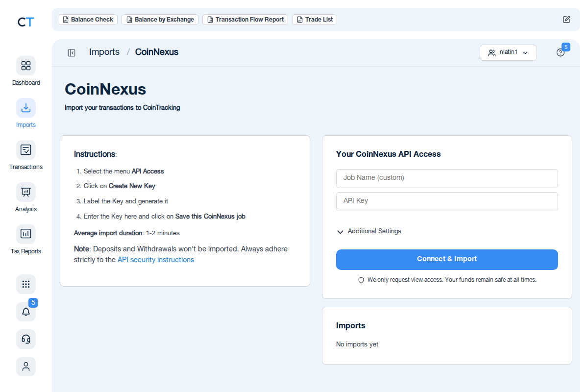Open the notifications bell icon
Image resolution: width=588 pixels, height=392 pixels.
tap(26, 312)
